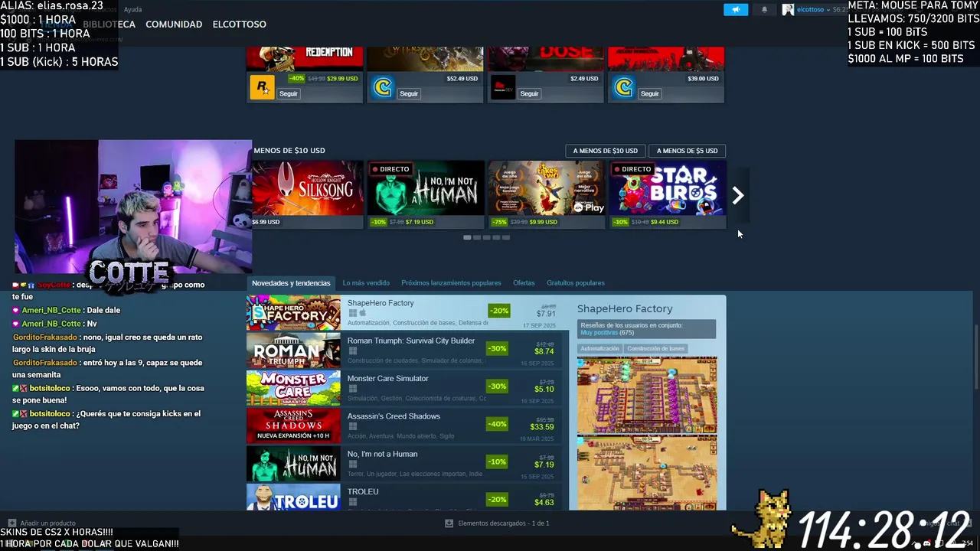Open the COMUNIDAD section

click(x=174, y=24)
